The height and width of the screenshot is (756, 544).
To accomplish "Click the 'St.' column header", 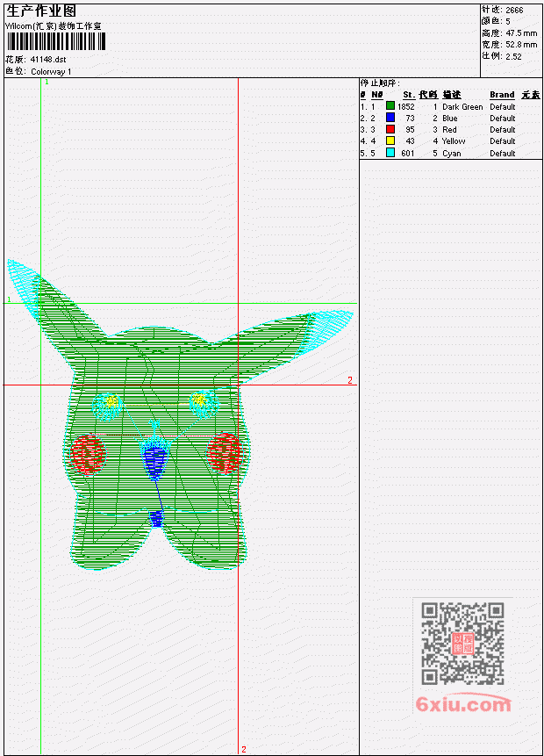I will click(x=409, y=95).
